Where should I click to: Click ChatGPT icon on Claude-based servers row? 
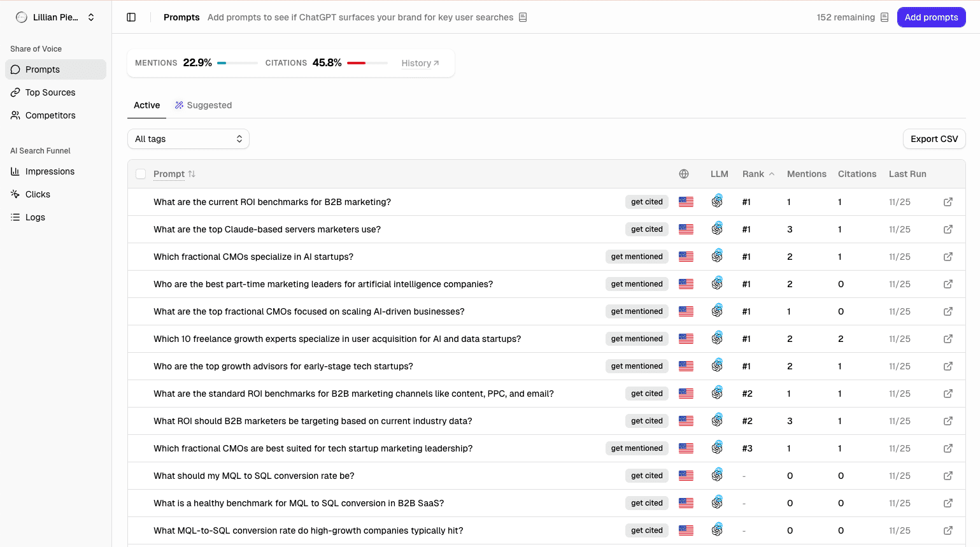coord(717,229)
